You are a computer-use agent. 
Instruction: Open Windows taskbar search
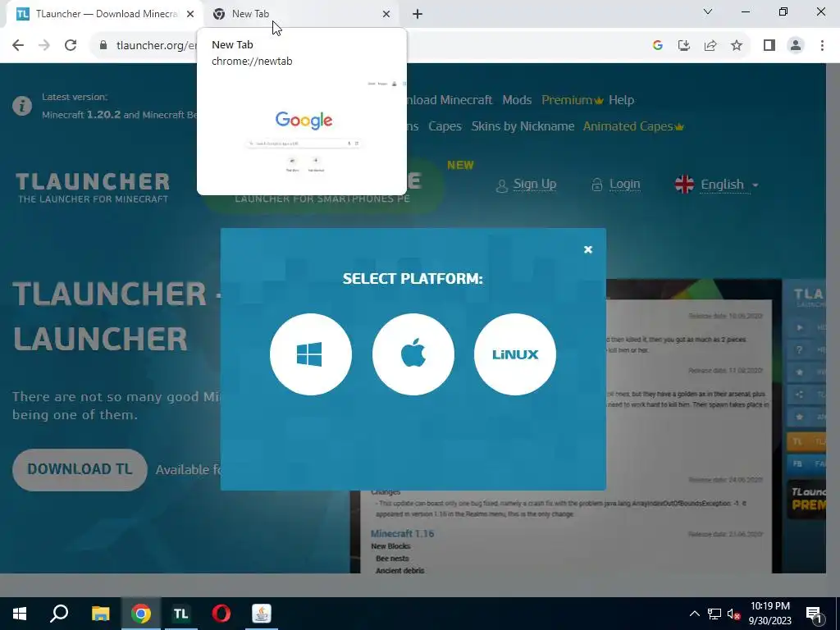(59, 614)
